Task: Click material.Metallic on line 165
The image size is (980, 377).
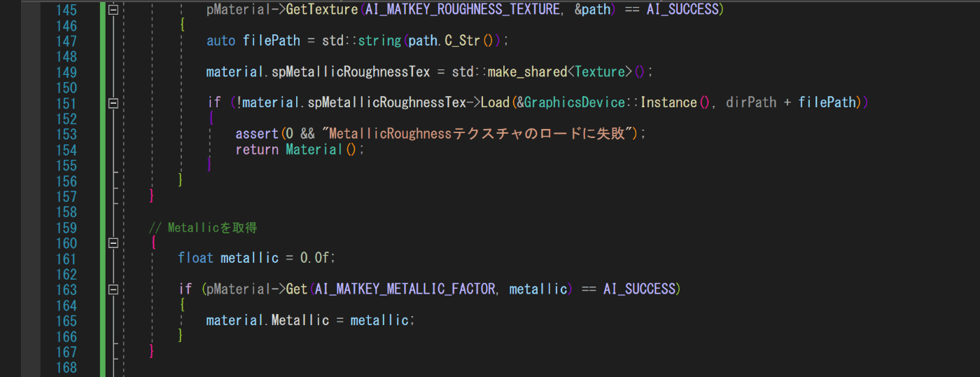Action: pyautogui.click(x=267, y=320)
